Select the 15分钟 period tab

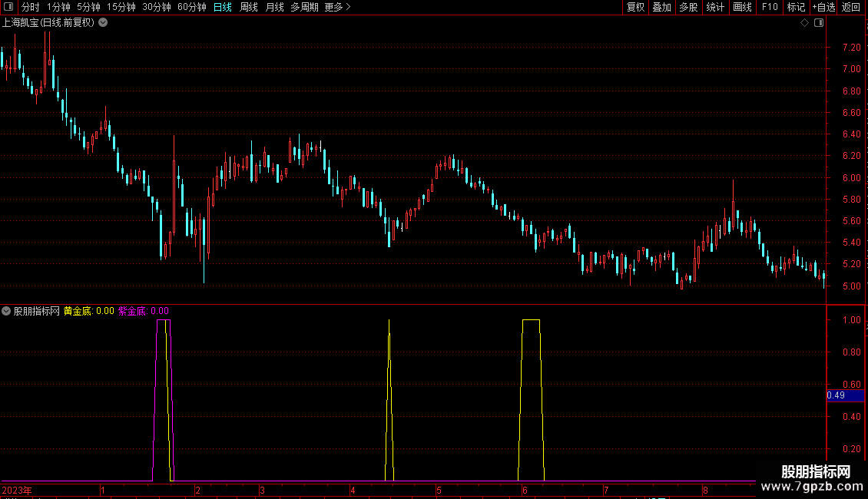tap(121, 7)
